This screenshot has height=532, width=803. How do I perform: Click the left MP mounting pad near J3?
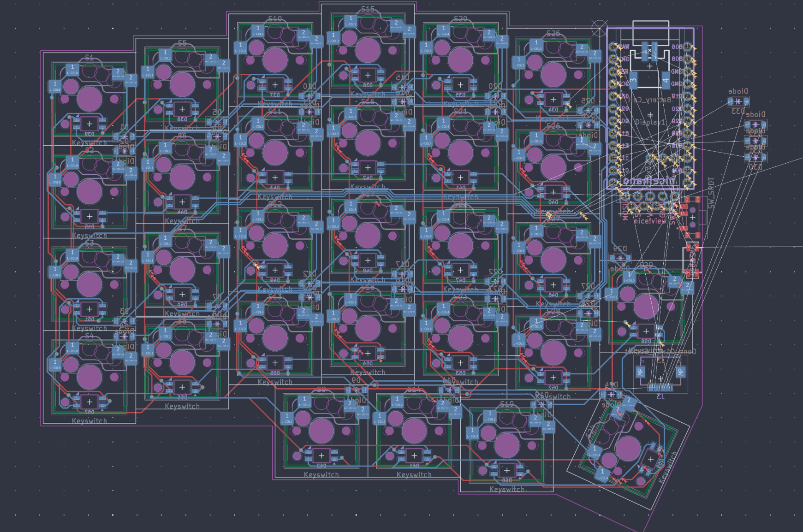(641, 372)
